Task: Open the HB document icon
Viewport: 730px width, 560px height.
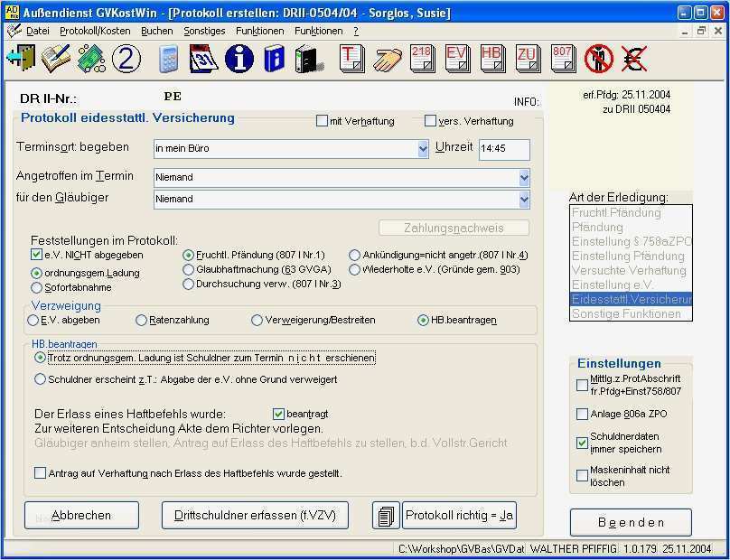Action: pyautogui.click(x=493, y=59)
